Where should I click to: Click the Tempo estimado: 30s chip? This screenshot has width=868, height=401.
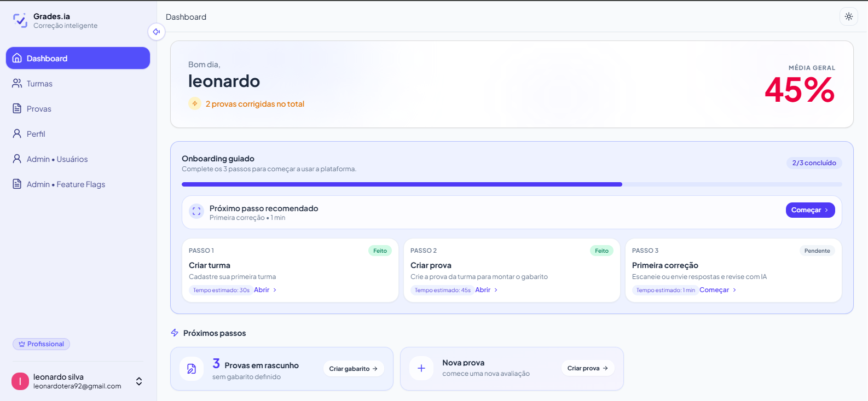click(221, 290)
